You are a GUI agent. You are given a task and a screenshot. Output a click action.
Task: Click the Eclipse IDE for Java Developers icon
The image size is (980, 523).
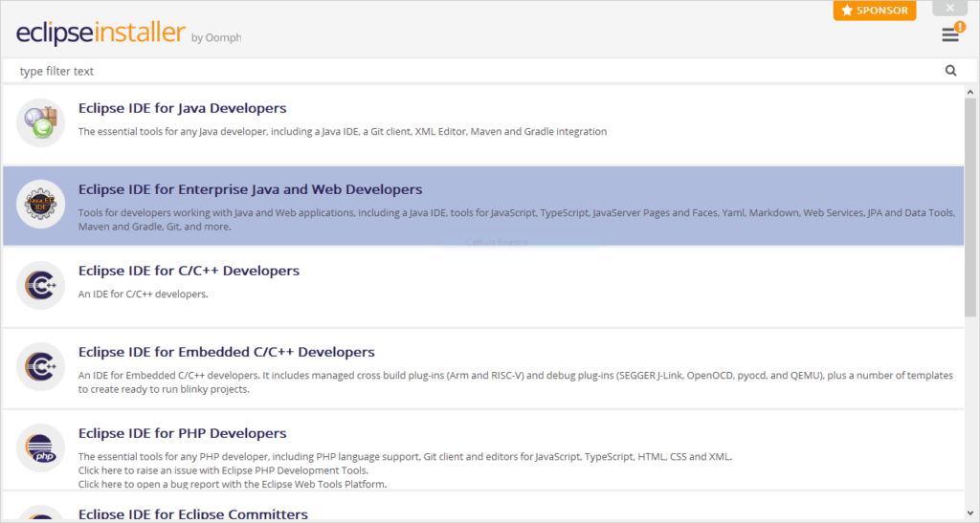point(40,122)
